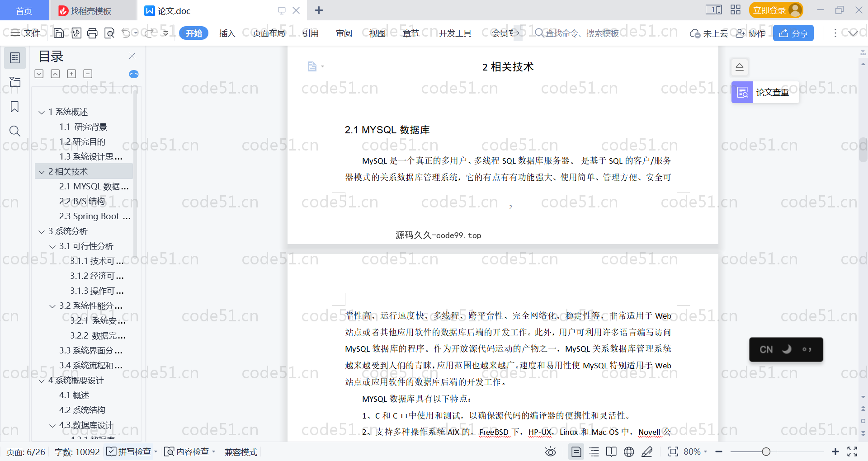The image size is (868, 461).
Task: Click the 未上云 cloud status button
Action: click(x=708, y=33)
